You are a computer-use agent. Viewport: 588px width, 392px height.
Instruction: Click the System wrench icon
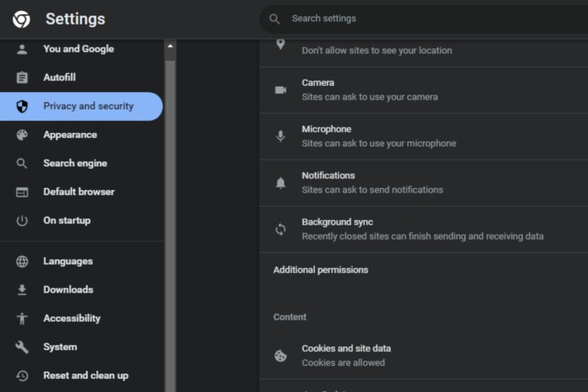[22, 346]
